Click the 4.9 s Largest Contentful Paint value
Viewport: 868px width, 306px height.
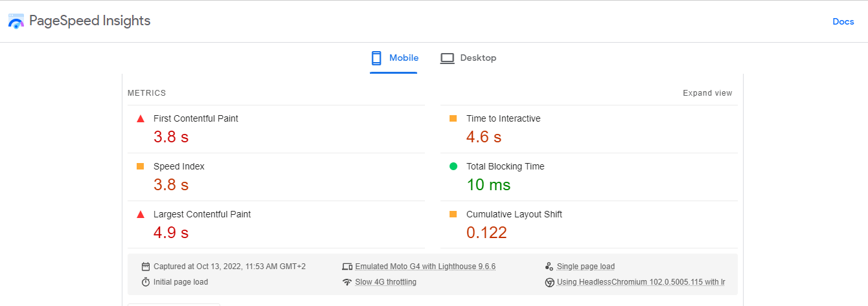171,233
